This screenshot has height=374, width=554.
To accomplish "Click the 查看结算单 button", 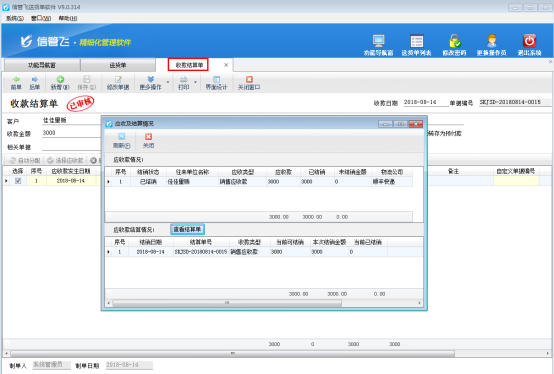I will [x=187, y=229].
